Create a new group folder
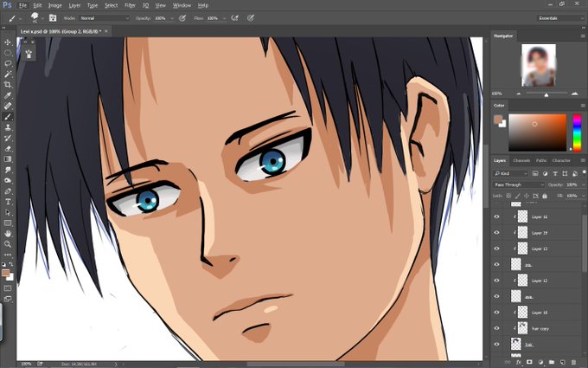 (552, 362)
